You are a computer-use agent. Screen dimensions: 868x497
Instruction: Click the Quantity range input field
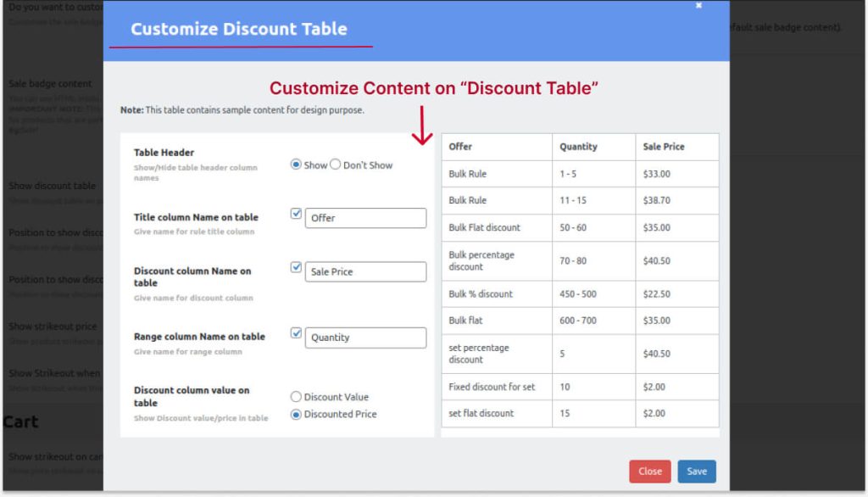coord(365,338)
